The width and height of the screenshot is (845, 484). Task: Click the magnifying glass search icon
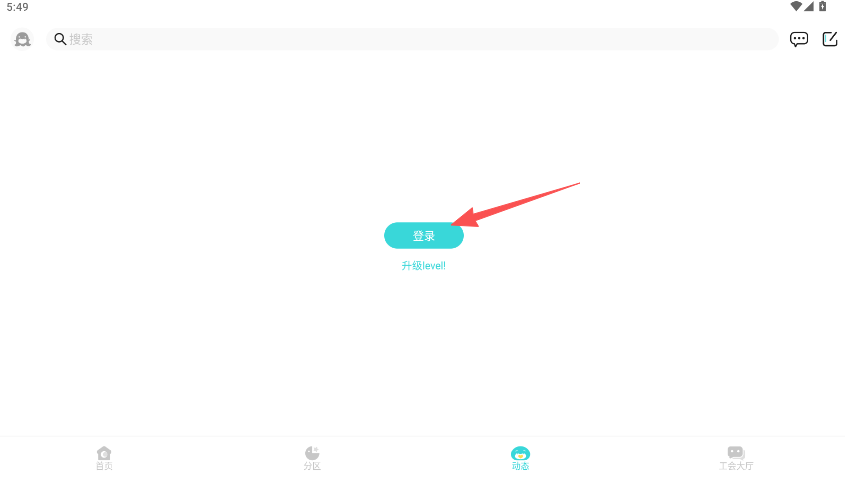60,39
